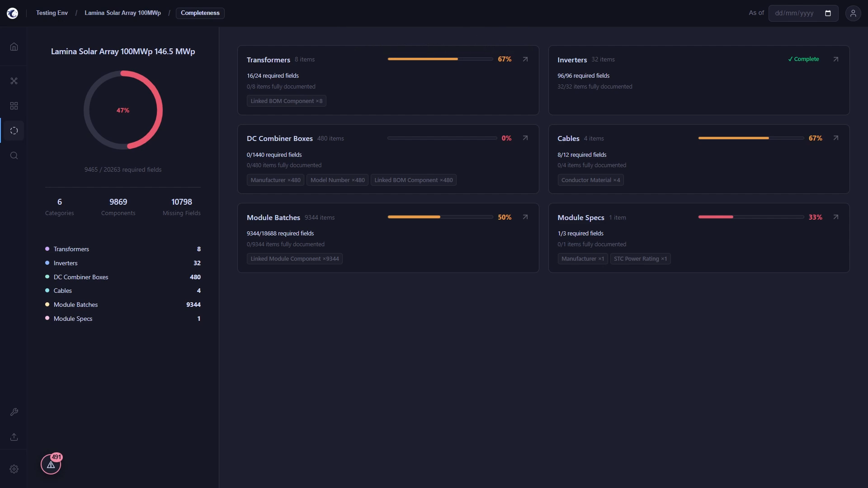Click the 47% completeness donut chart
Viewport: 868px width, 488px height.
click(x=123, y=110)
